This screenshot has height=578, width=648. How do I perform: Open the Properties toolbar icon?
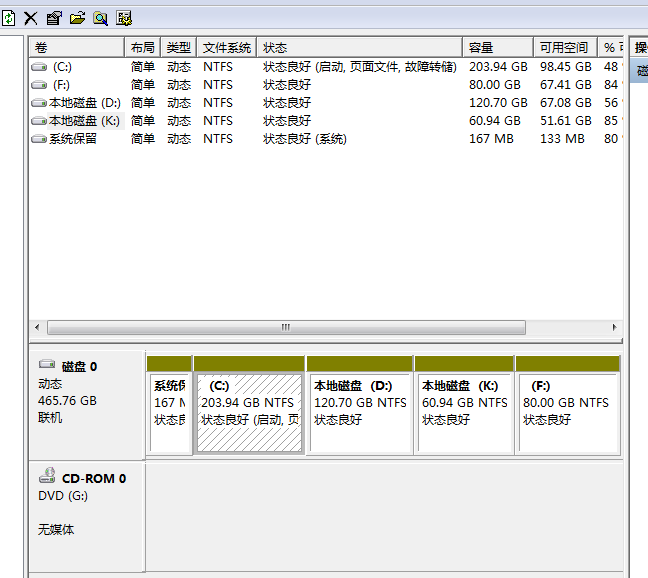(54, 18)
